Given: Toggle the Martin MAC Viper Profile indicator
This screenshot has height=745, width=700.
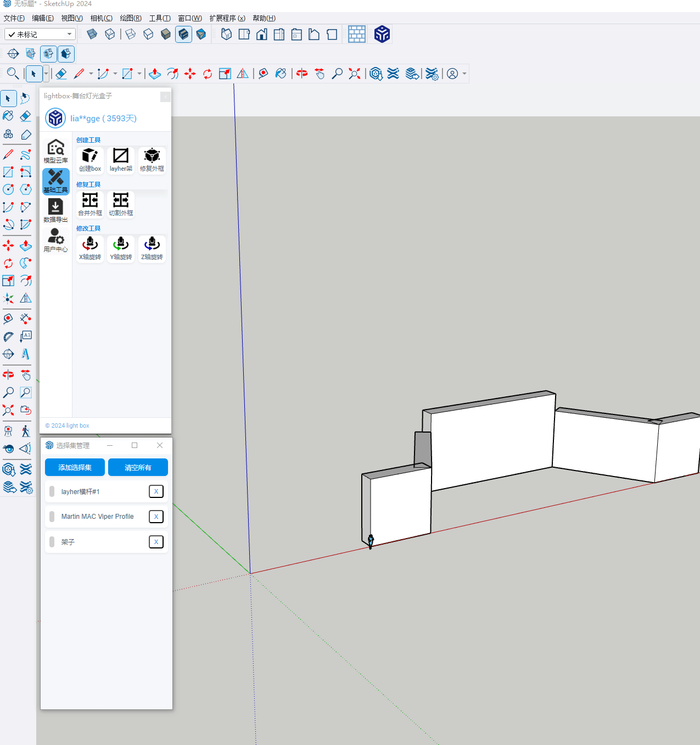Looking at the screenshot, I should coord(52,517).
